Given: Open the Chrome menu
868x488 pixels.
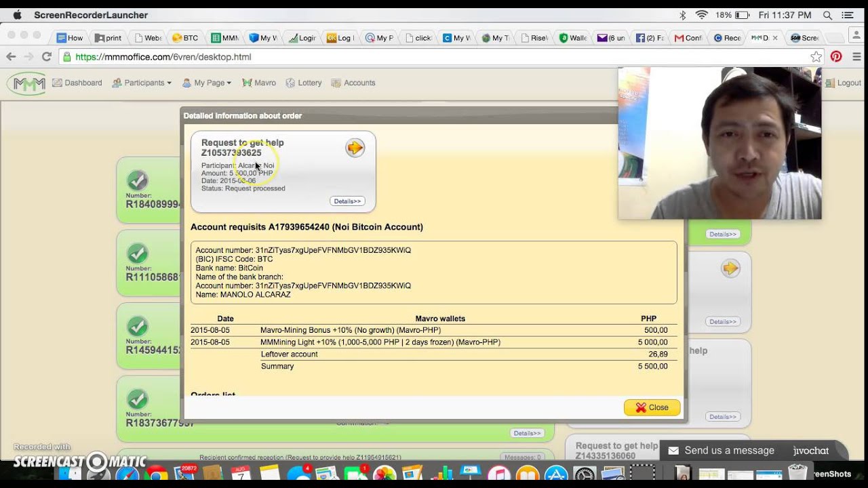Looking at the screenshot, I should tap(856, 57).
